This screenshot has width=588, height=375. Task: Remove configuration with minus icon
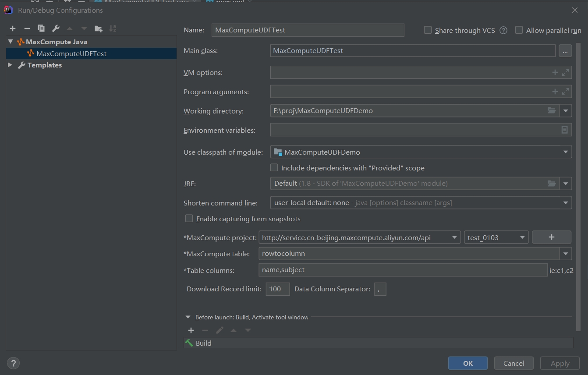[x=27, y=28]
